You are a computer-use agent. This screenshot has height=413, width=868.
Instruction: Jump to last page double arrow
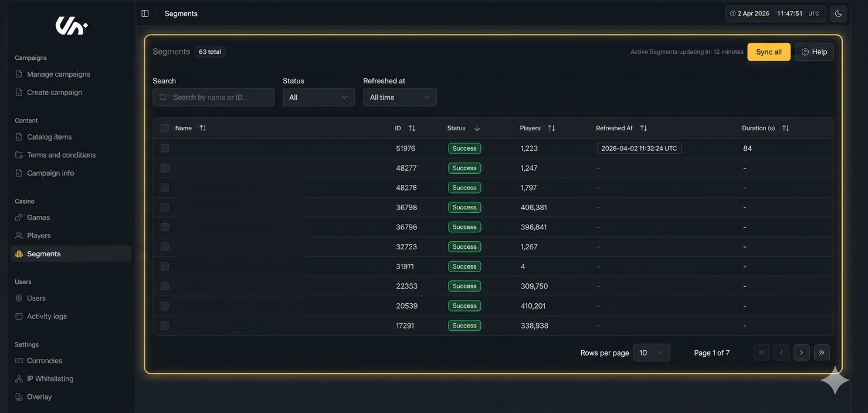(x=821, y=353)
